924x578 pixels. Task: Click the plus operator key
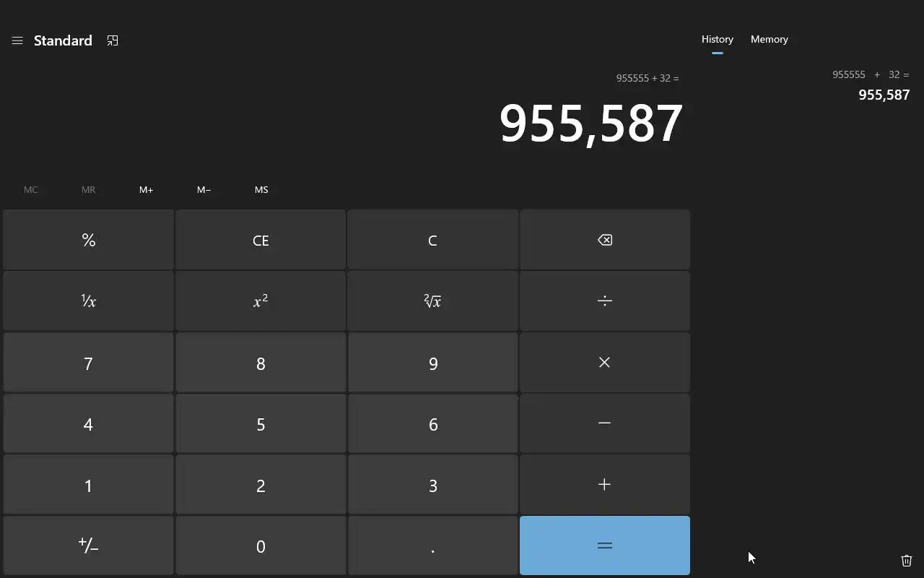pos(605,485)
